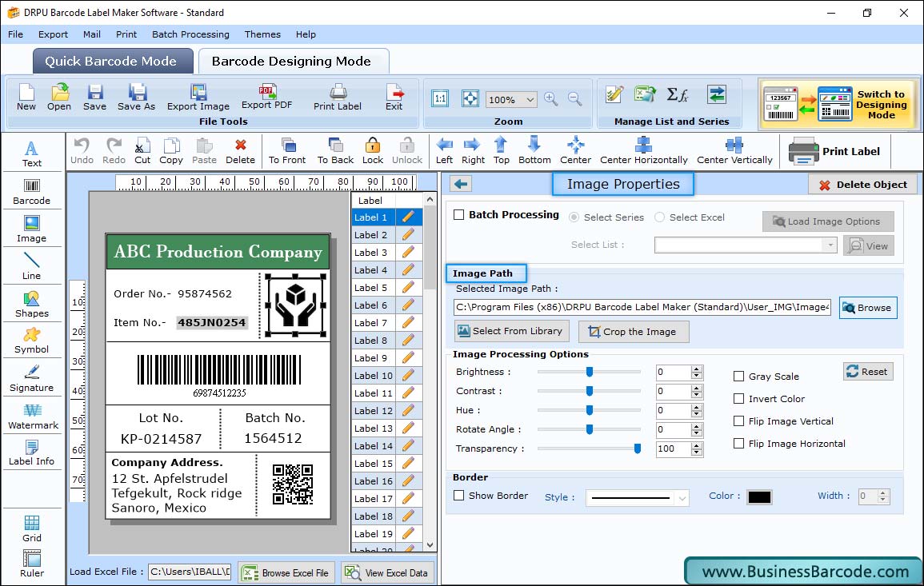The width and height of the screenshot is (924, 586).
Task: Open the border Color swatch
Action: pyautogui.click(x=759, y=497)
